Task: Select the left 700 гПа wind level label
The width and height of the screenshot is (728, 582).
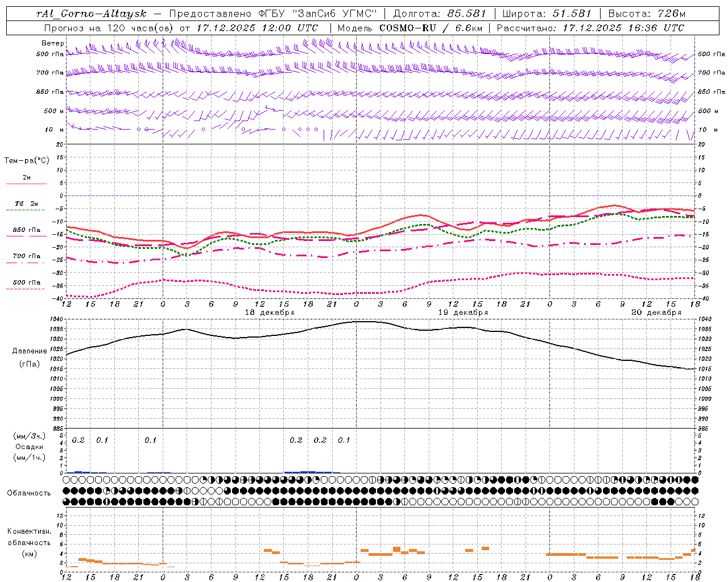Action: pos(50,73)
